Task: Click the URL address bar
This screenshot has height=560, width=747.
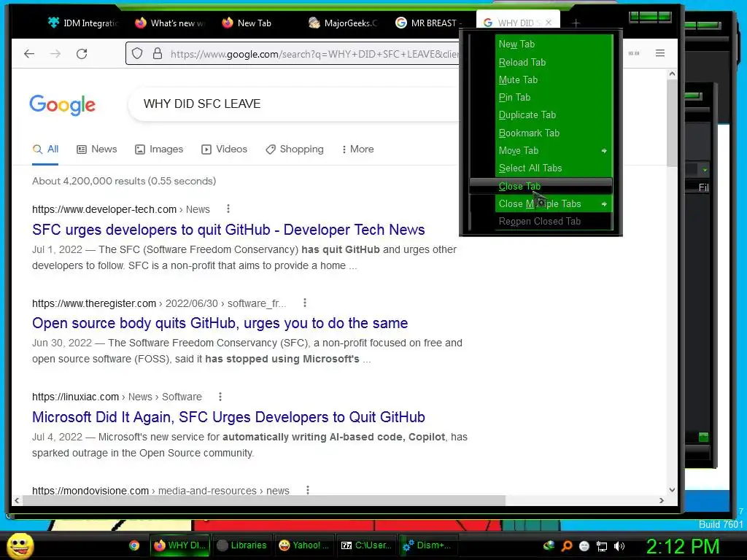Action: [293, 54]
